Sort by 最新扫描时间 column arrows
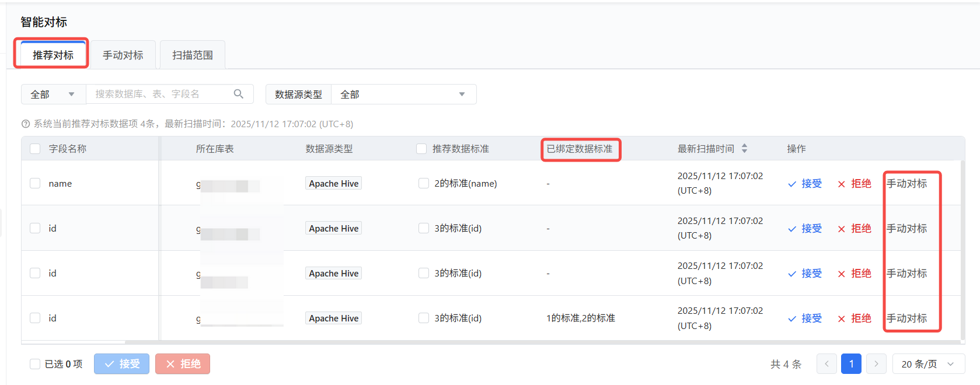The image size is (980, 385). click(744, 149)
